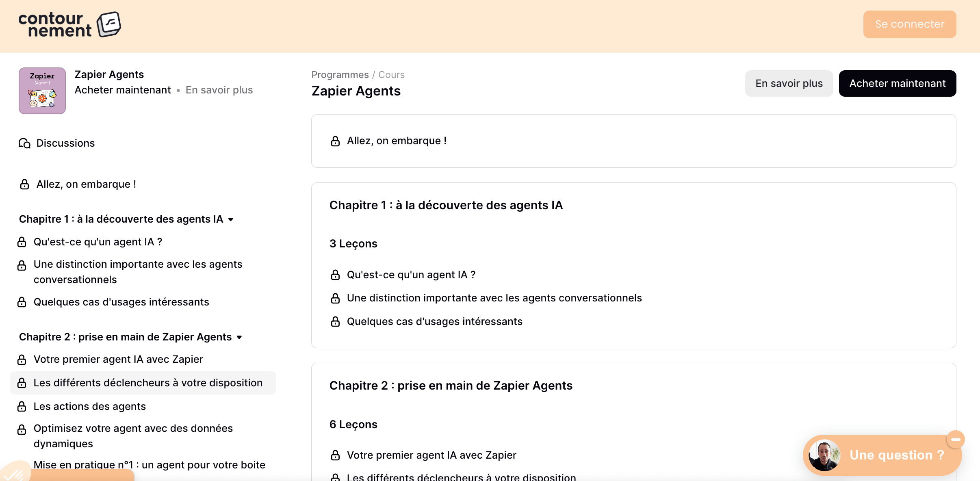Collapse Chapitre 1 section in sidebar
Image resolution: width=980 pixels, height=481 pixels.
pos(231,219)
